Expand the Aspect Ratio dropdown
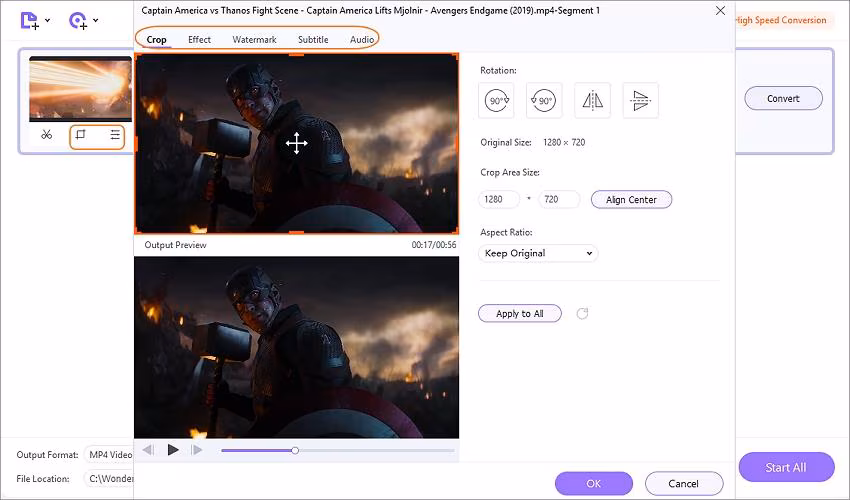850x500 pixels. coord(538,253)
